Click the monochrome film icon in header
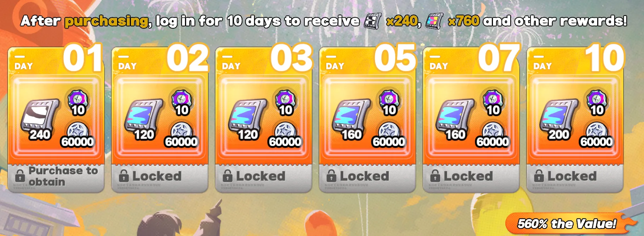Image resolution: width=644 pixels, height=236 pixels. tap(373, 21)
